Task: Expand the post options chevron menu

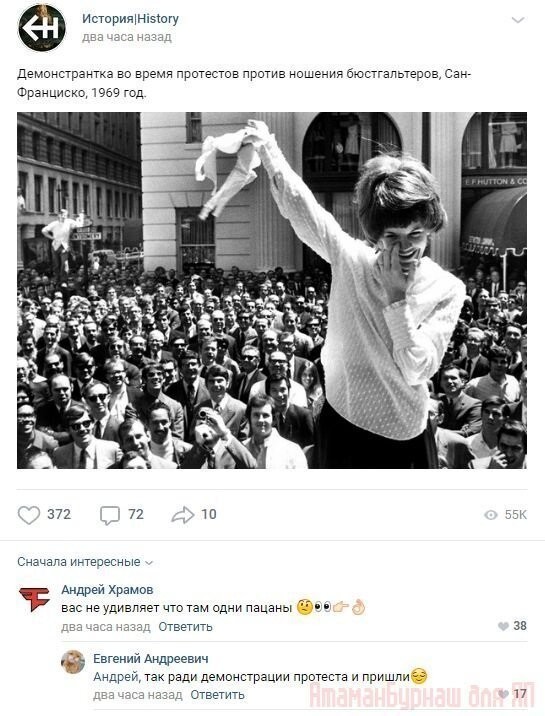Action: pos(518,20)
